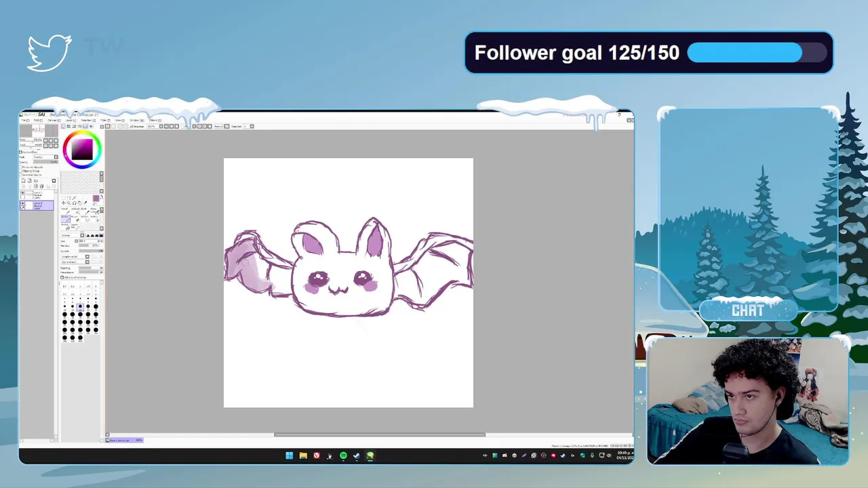Select the Layer1 row
The image size is (868, 488).
point(37,195)
